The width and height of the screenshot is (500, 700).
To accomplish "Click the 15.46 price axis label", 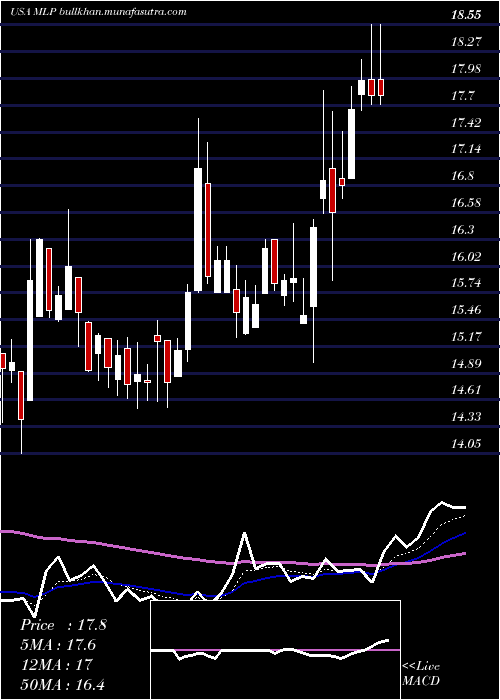I will 466,309.
